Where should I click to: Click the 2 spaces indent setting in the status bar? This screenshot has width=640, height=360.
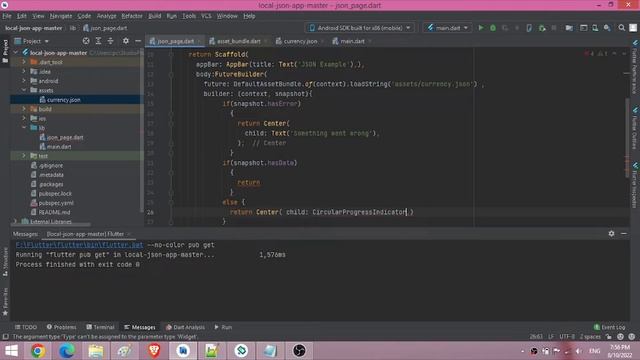[590, 337]
